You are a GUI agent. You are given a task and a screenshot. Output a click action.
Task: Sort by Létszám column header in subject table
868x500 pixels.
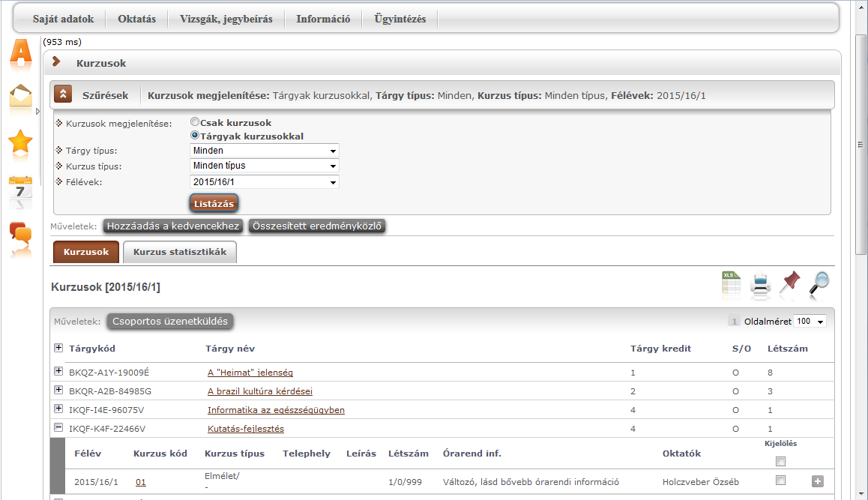click(x=787, y=349)
